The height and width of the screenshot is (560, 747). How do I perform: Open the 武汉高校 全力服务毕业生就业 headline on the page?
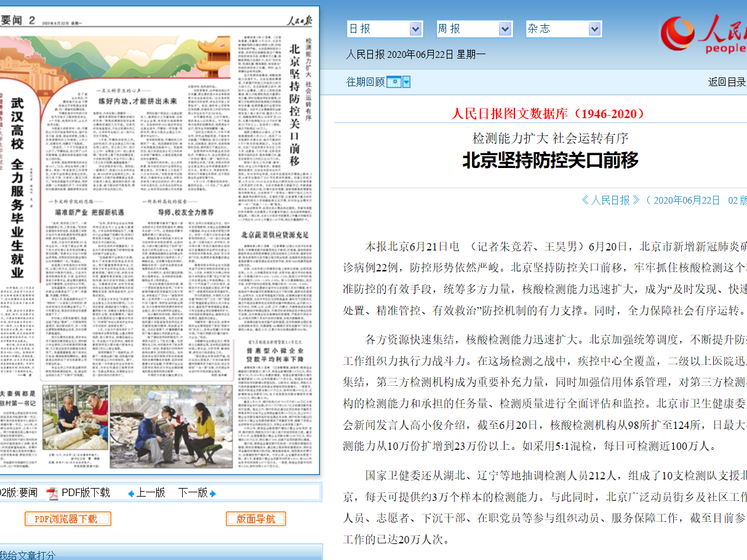point(17,187)
